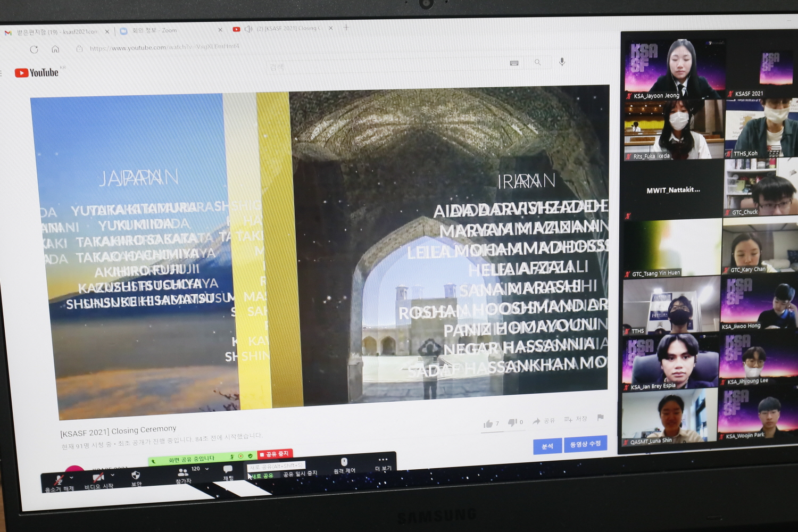Screen dimensions: 798x532
Task: Stop sharing with red 공유 중지 button
Action: tap(275, 454)
